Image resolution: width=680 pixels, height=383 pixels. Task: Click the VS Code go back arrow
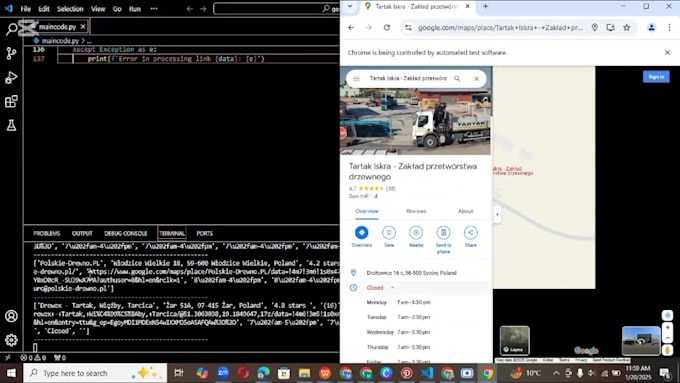[x=190, y=9]
